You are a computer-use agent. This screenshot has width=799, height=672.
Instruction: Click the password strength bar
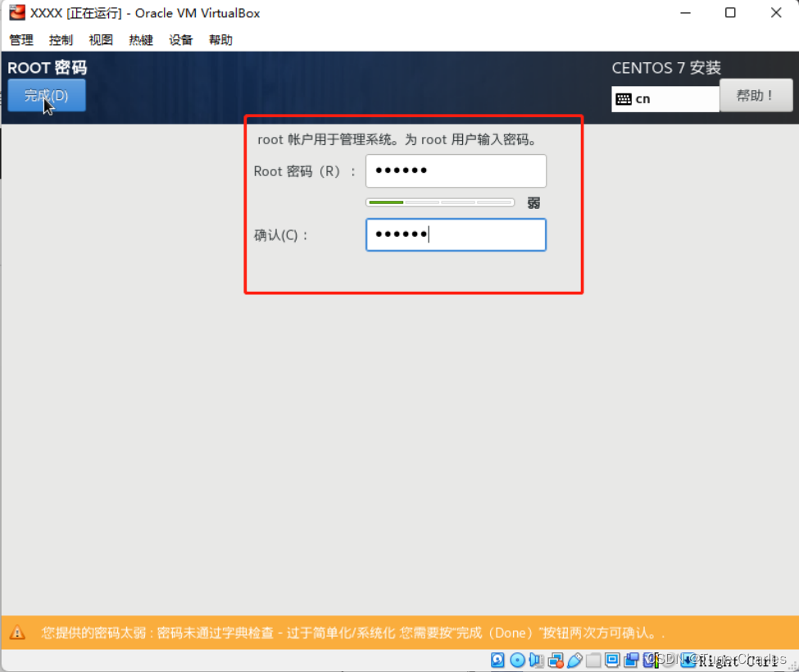[440, 202]
